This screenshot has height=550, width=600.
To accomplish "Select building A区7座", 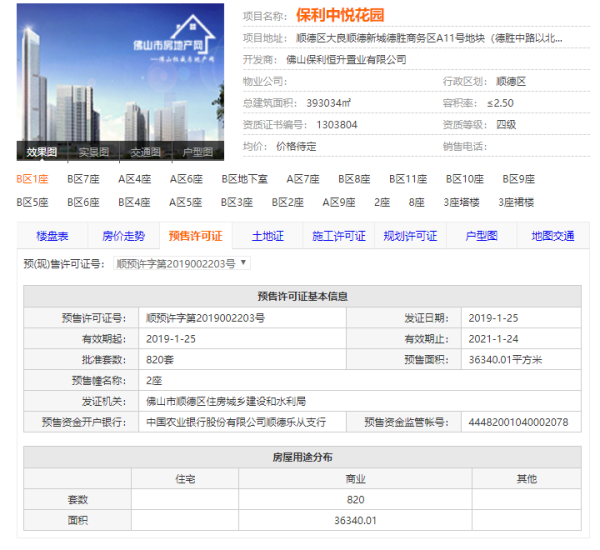I will coord(303,179).
